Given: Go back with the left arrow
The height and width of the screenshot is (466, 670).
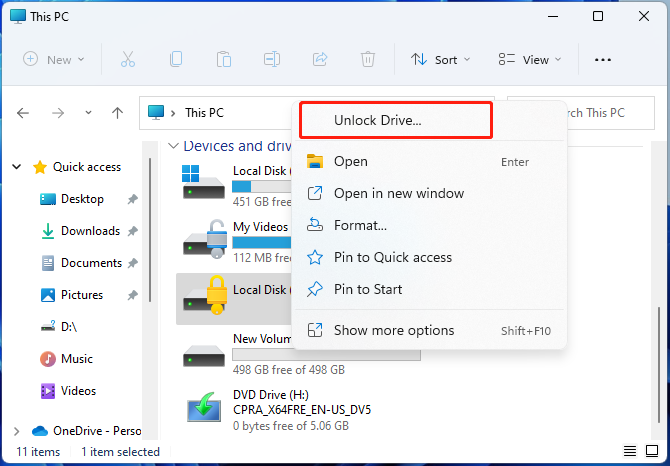Looking at the screenshot, I should point(23,113).
